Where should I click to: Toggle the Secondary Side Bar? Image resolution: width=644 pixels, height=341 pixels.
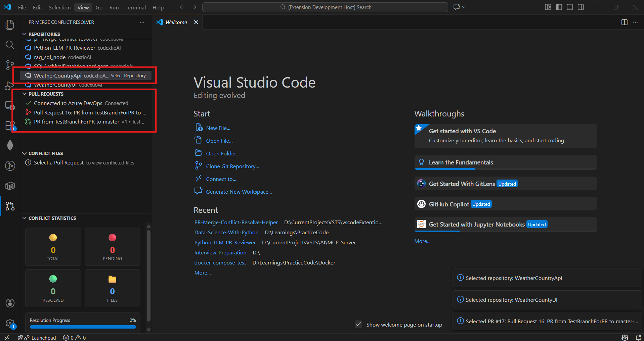coord(581,7)
